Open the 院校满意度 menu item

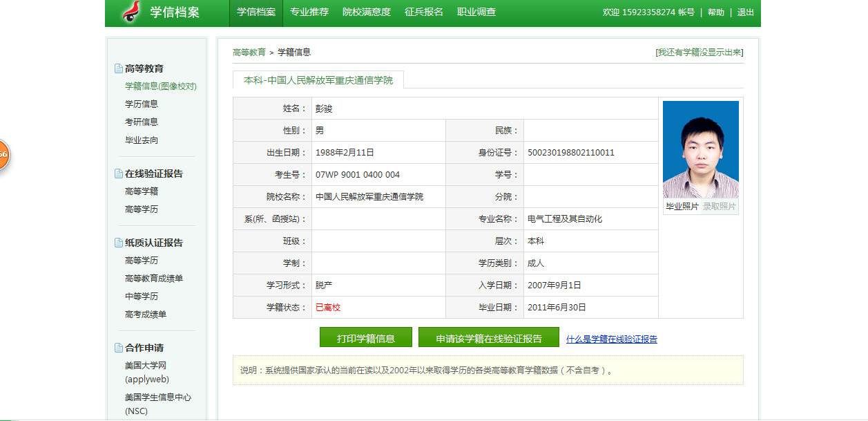[x=367, y=12]
